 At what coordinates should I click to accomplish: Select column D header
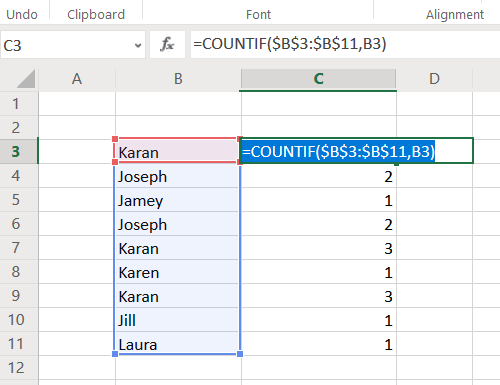(434, 79)
